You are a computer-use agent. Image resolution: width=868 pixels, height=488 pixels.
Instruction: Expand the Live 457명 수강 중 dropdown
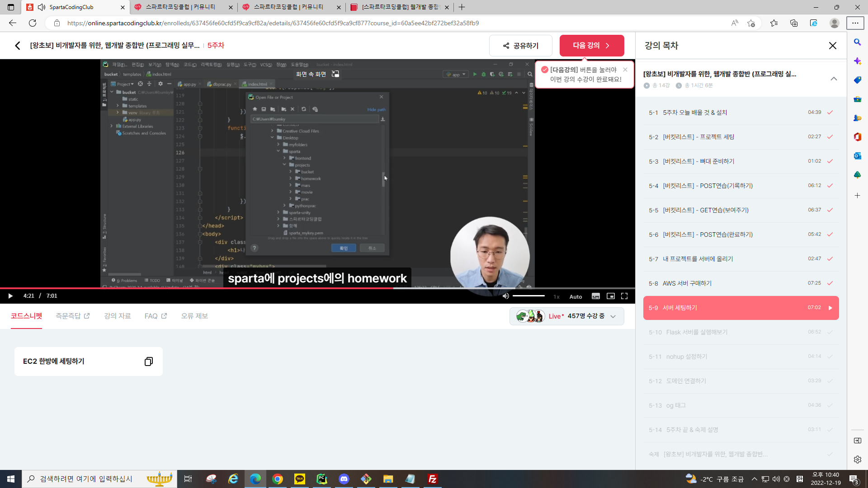pos(567,316)
